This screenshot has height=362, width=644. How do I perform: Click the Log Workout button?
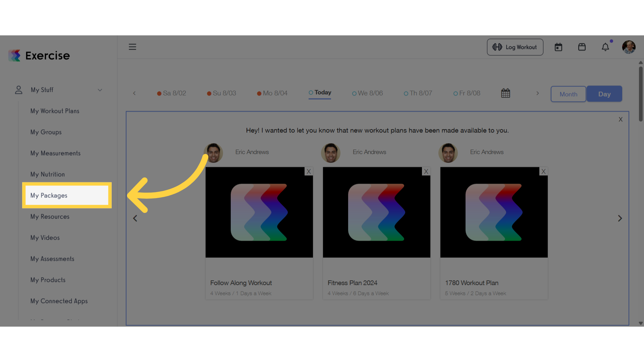[515, 47]
